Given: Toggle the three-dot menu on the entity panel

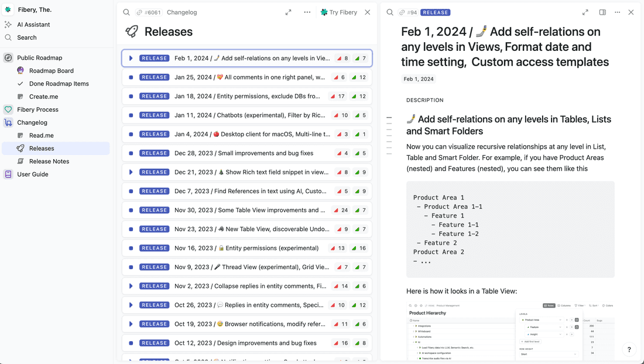Looking at the screenshot, I should [617, 12].
